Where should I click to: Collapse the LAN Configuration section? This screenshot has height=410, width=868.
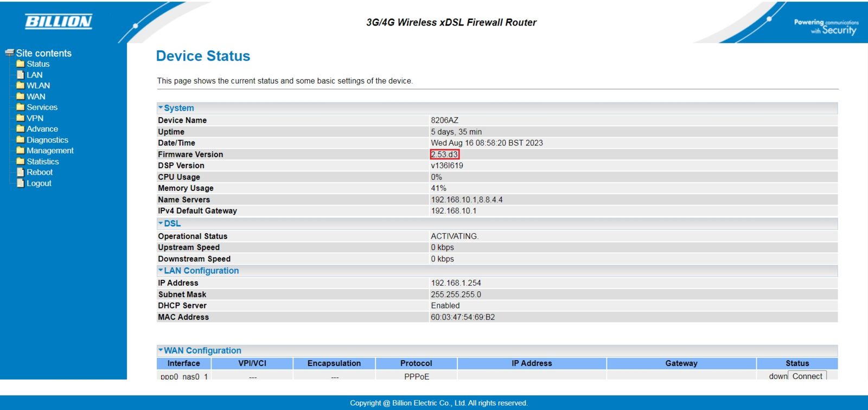[161, 271]
